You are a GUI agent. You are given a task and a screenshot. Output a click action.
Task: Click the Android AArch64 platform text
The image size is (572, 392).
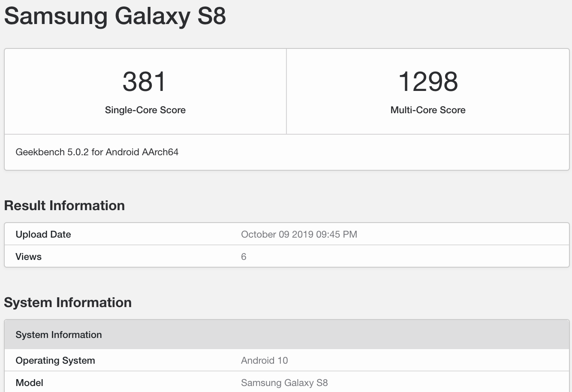(142, 152)
